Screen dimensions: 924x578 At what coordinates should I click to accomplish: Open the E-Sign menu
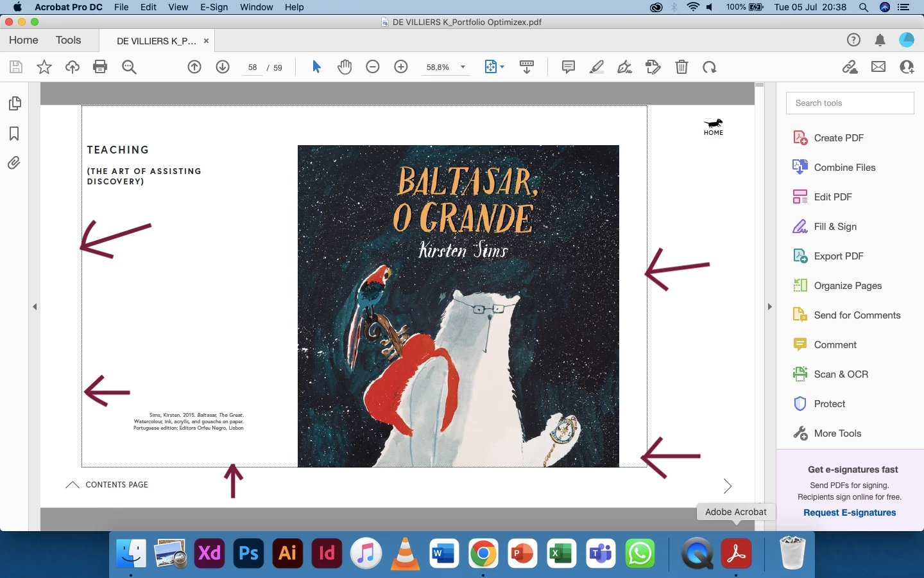214,7
